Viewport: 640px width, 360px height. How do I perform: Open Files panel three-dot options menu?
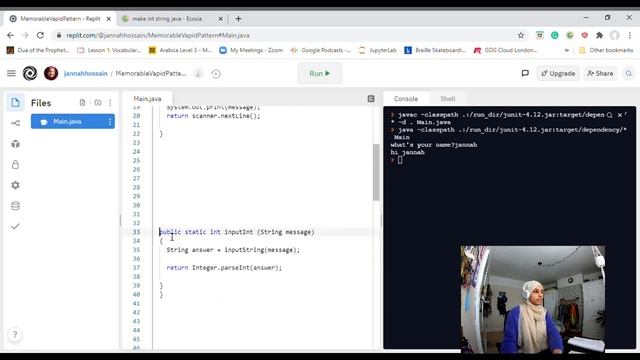click(110, 102)
